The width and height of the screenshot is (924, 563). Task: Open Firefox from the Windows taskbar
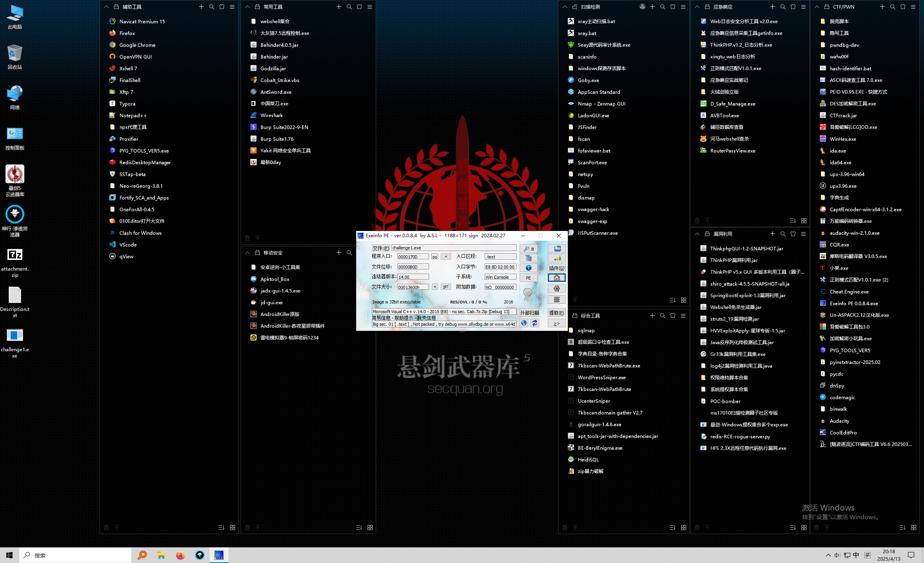180,555
